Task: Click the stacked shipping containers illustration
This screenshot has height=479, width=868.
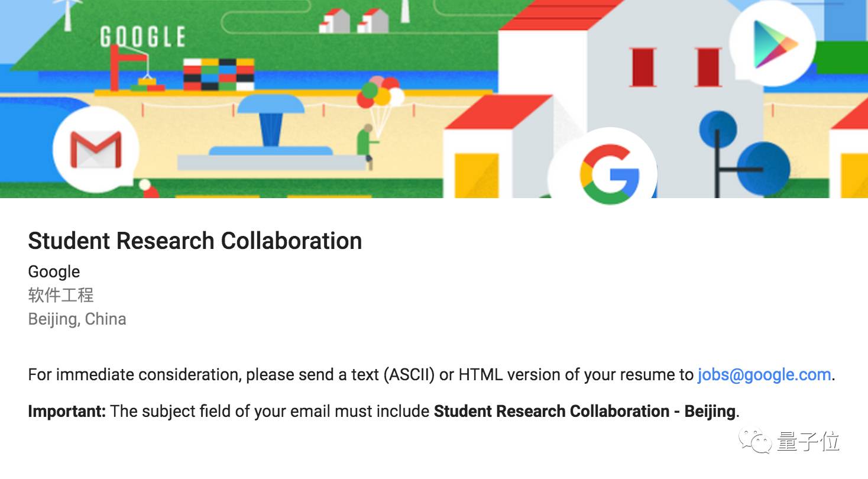Action: tap(218, 75)
